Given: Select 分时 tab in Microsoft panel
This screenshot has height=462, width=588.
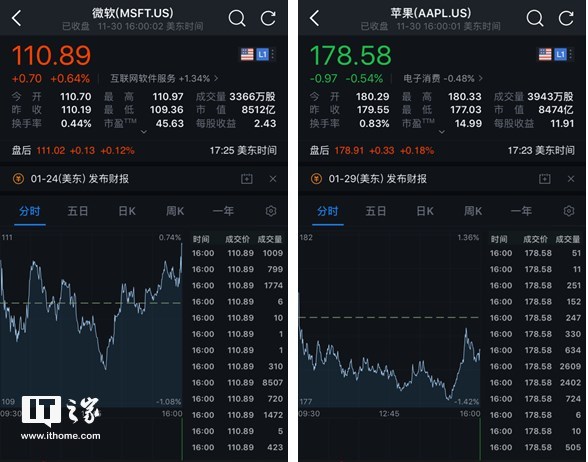Looking at the screenshot, I should point(30,211).
